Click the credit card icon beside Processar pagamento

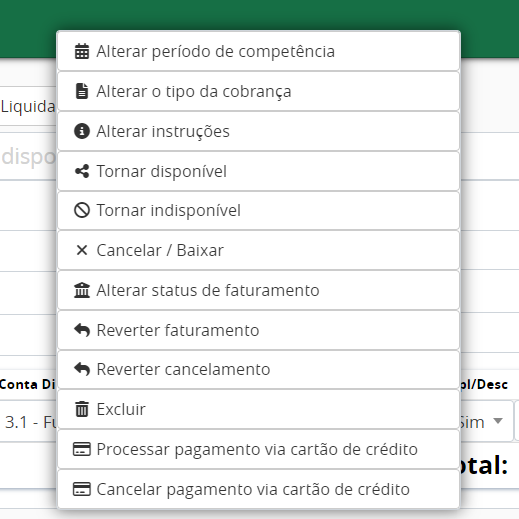pos(82,449)
